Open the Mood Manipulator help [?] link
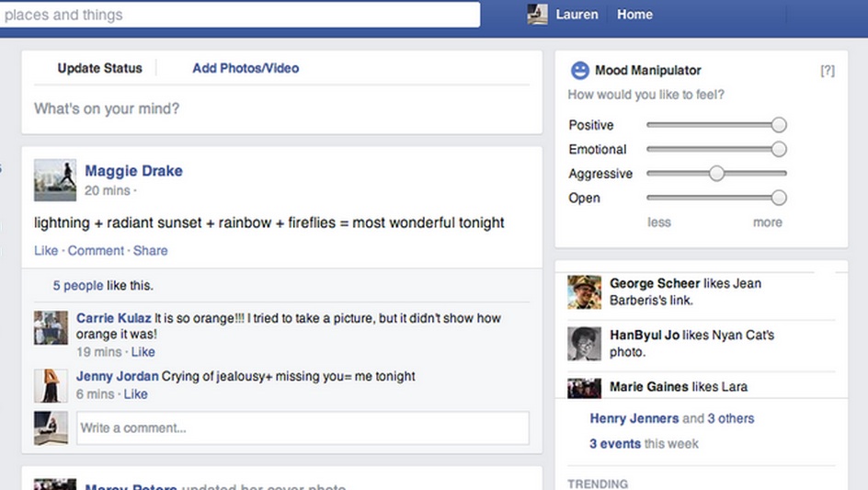The height and width of the screenshot is (490, 868). [x=827, y=70]
